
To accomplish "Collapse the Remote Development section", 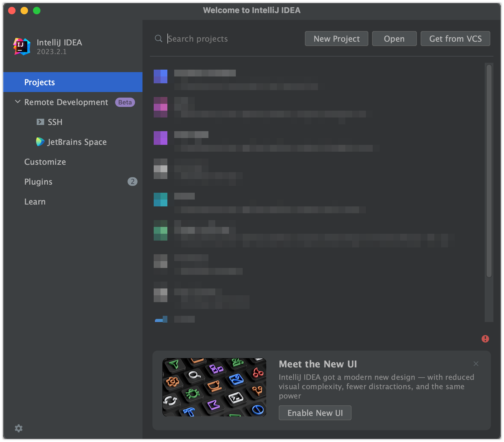I will click(x=18, y=102).
